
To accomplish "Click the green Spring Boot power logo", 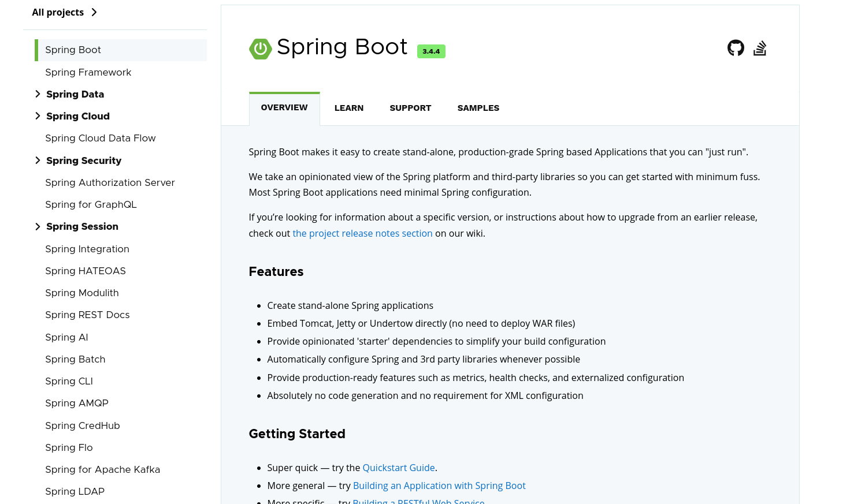I will [261, 49].
